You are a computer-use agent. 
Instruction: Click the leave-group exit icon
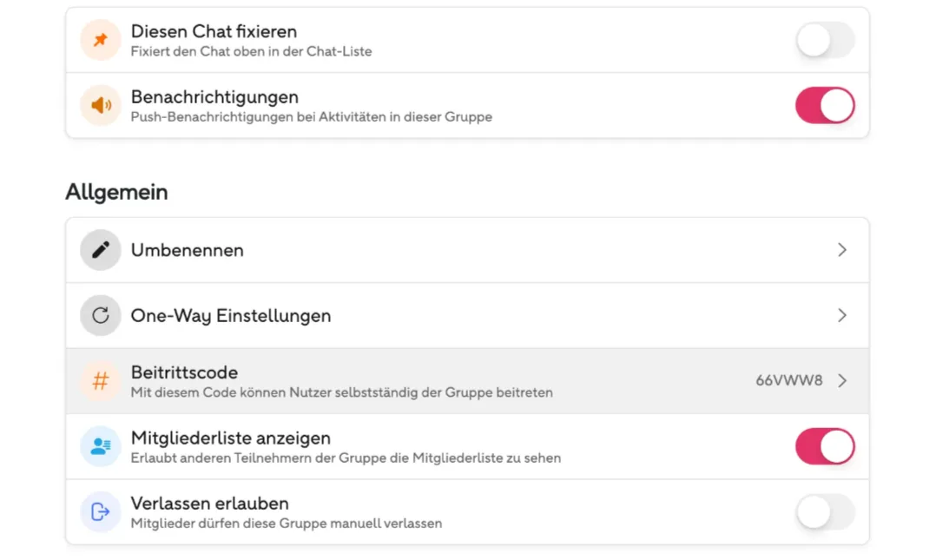point(101,511)
